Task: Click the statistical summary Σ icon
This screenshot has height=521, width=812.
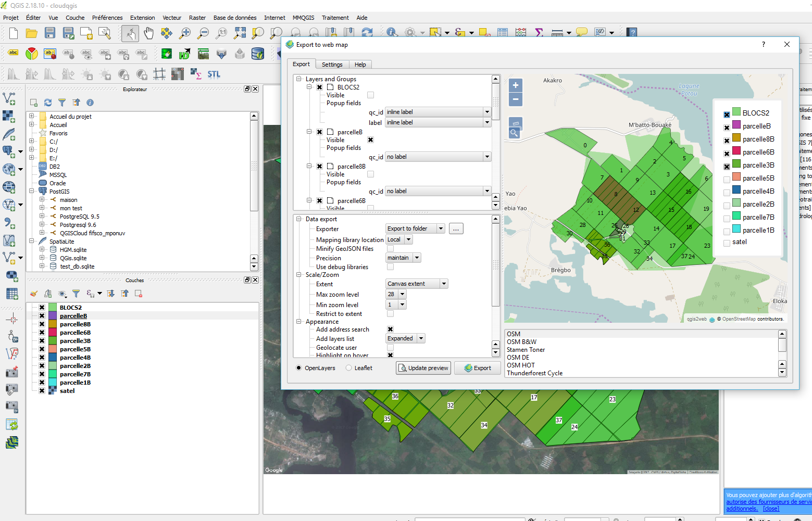Action: [x=539, y=32]
